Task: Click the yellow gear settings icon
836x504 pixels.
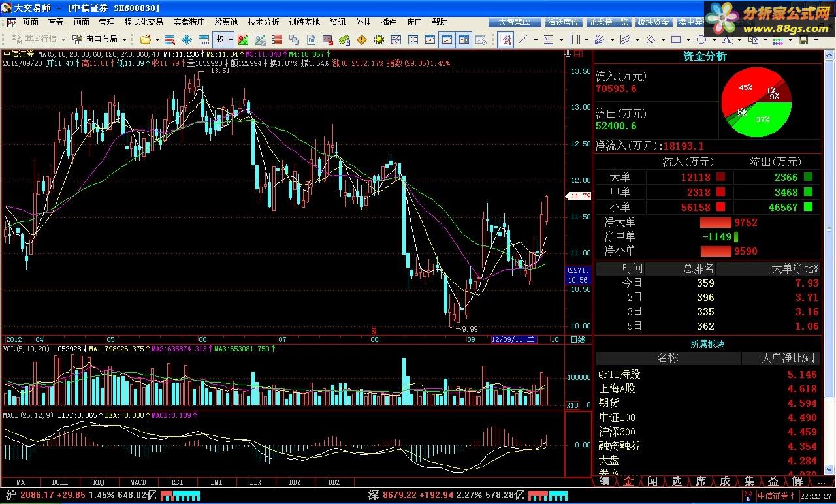Action: pos(379,40)
